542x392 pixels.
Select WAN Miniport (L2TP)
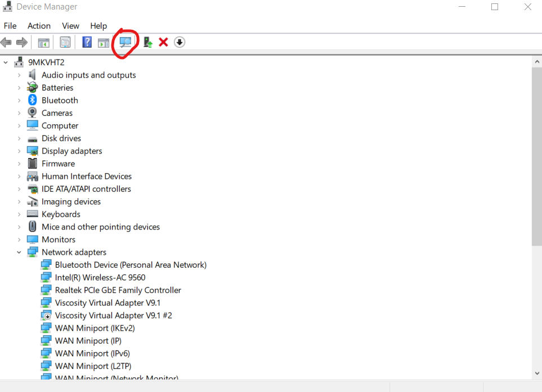point(93,366)
